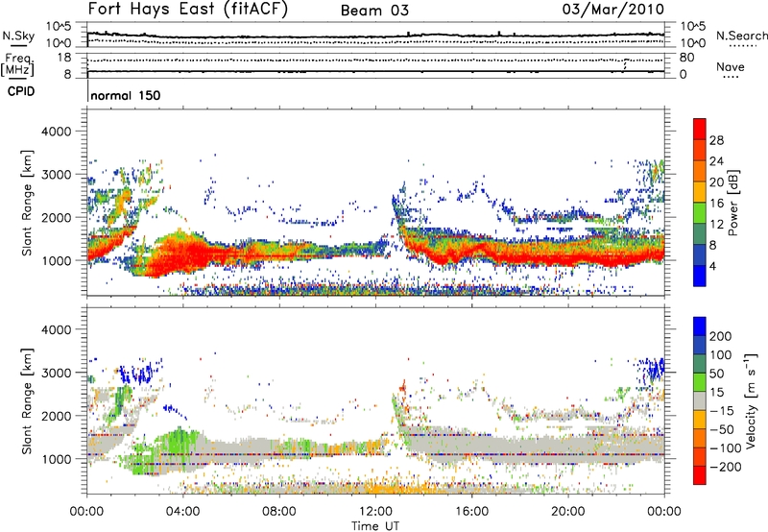Select the 'normal 150' CPID text

tap(126, 95)
